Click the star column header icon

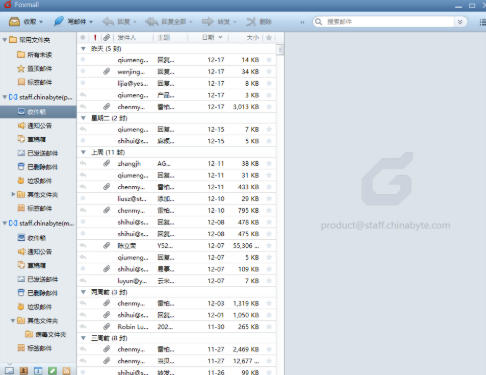click(x=269, y=37)
